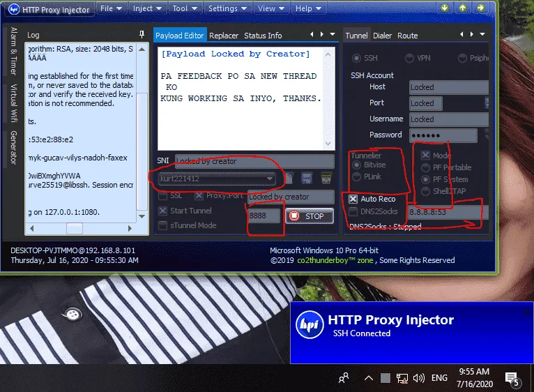Select the VPN radio button
534x392 pixels.
(409, 59)
